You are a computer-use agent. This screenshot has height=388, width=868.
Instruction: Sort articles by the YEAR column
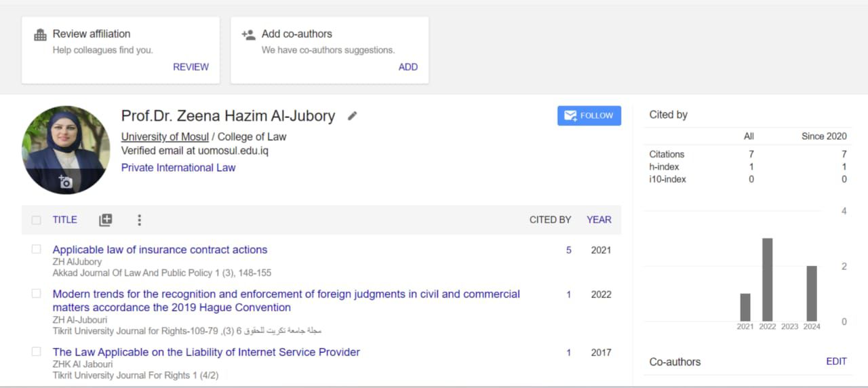pos(599,220)
